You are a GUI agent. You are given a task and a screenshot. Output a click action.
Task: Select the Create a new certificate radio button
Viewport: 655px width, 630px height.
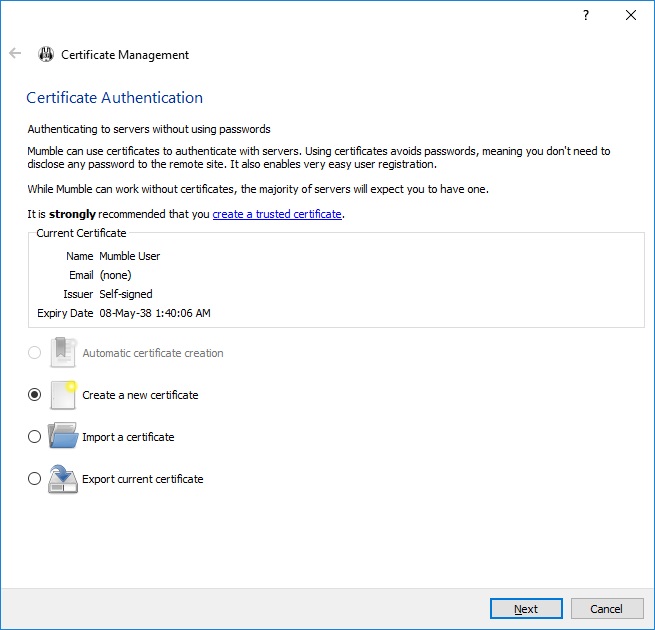click(x=35, y=395)
